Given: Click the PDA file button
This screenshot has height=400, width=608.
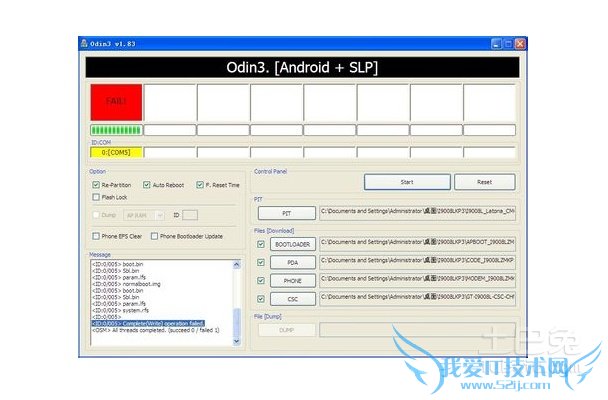Looking at the screenshot, I should coord(293,262).
